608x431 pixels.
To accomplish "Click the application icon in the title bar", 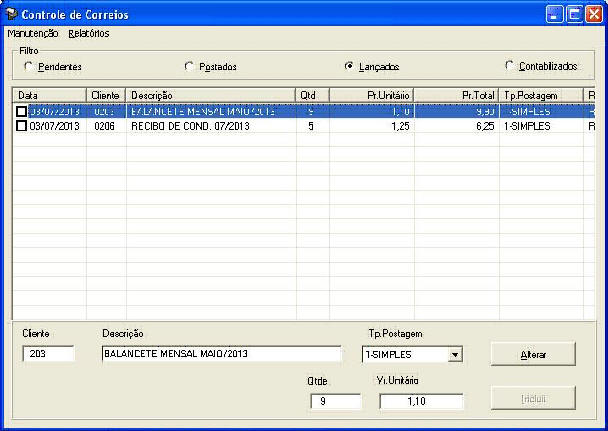I will click(11, 14).
